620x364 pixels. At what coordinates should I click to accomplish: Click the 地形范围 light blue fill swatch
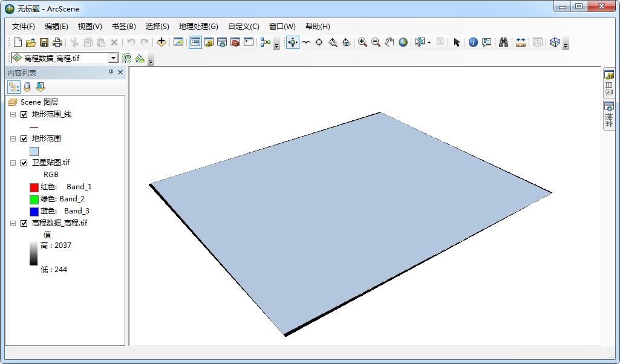click(34, 151)
